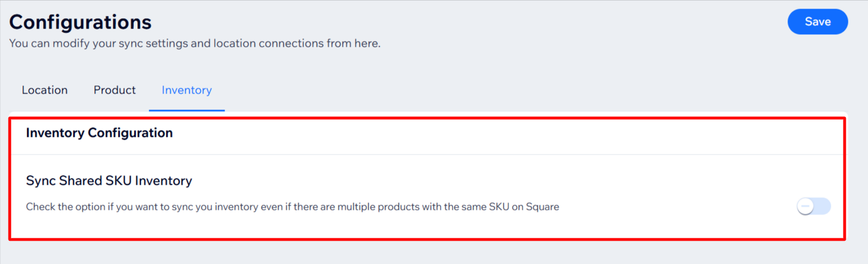Click the word "Check" starting the description
The height and width of the screenshot is (264, 868).
click(40, 207)
